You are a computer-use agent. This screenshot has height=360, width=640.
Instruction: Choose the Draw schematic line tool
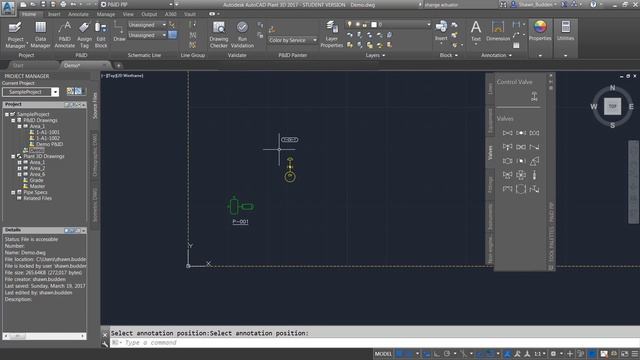(119, 32)
